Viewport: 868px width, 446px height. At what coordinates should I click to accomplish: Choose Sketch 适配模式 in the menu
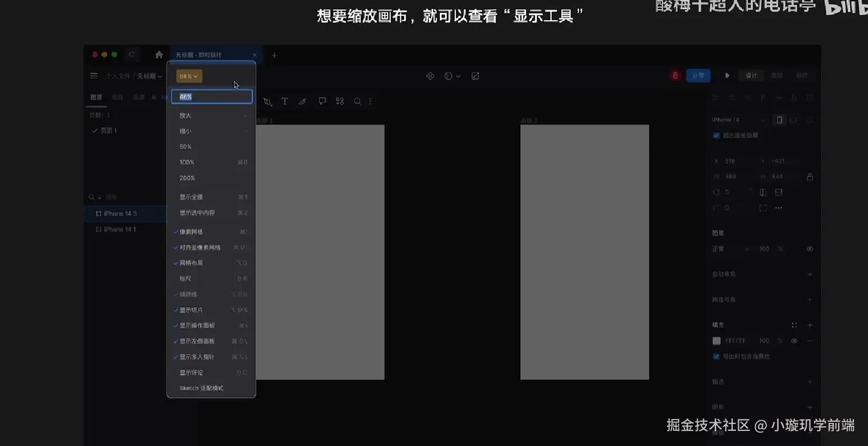click(211, 388)
